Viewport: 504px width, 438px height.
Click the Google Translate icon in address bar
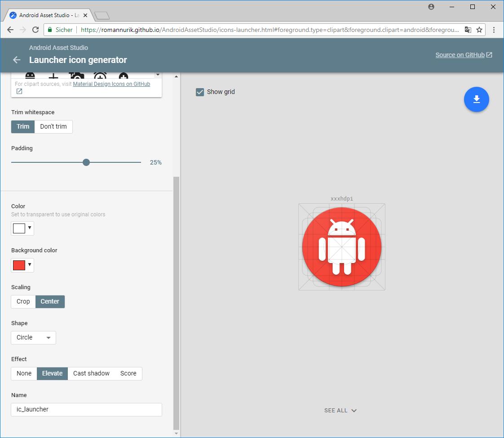[468, 30]
